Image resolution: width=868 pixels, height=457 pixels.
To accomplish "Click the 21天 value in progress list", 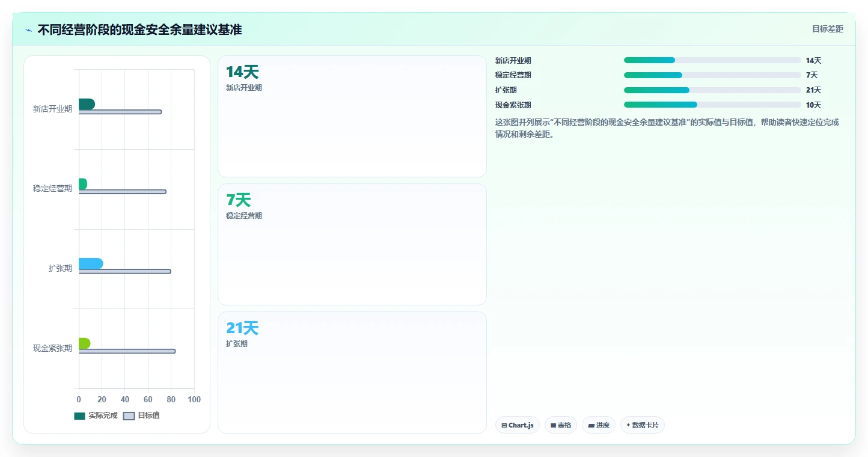I will [x=813, y=90].
